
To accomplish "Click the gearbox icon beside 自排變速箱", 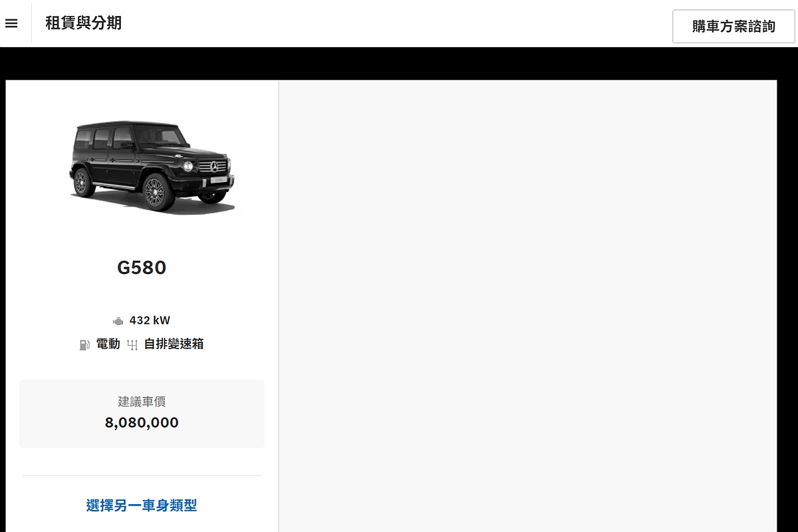I will [132, 344].
